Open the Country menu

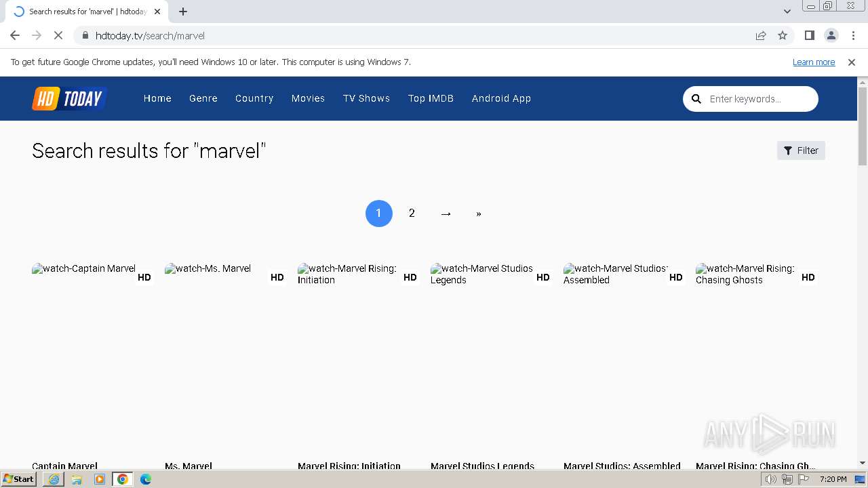(x=254, y=98)
